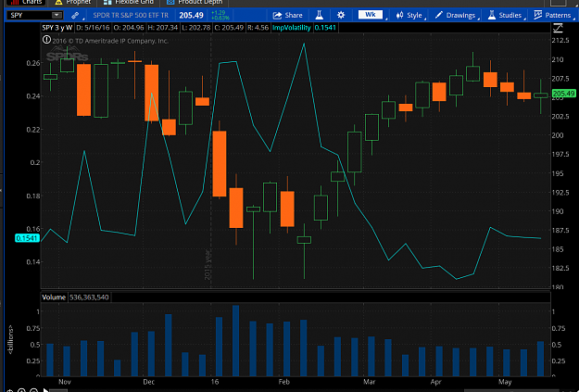Open chart settings gear icon
This screenshot has width=579, height=392.
341,15
